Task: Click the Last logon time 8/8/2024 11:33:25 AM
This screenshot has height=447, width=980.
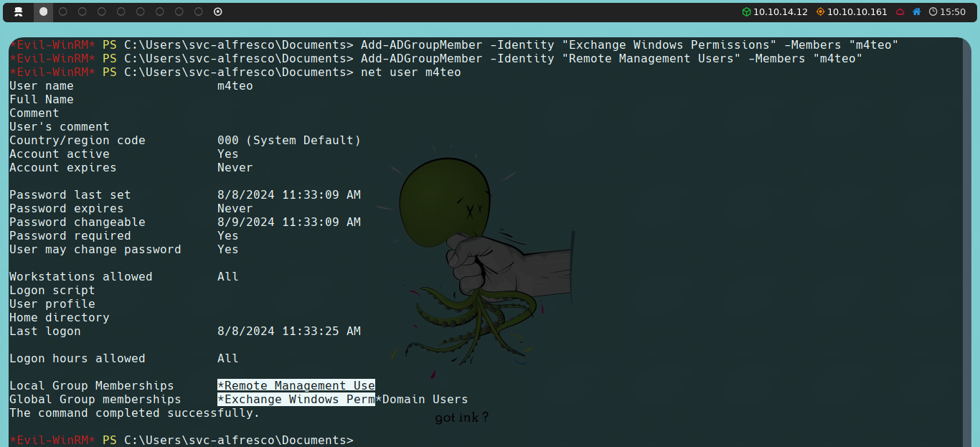Action: pyautogui.click(x=289, y=331)
